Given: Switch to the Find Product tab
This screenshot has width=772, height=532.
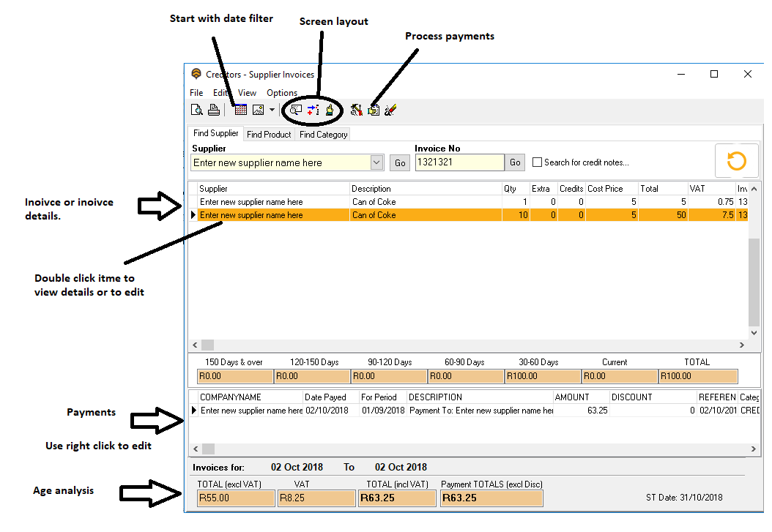Looking at the screenshot, I should pos(269,135).
